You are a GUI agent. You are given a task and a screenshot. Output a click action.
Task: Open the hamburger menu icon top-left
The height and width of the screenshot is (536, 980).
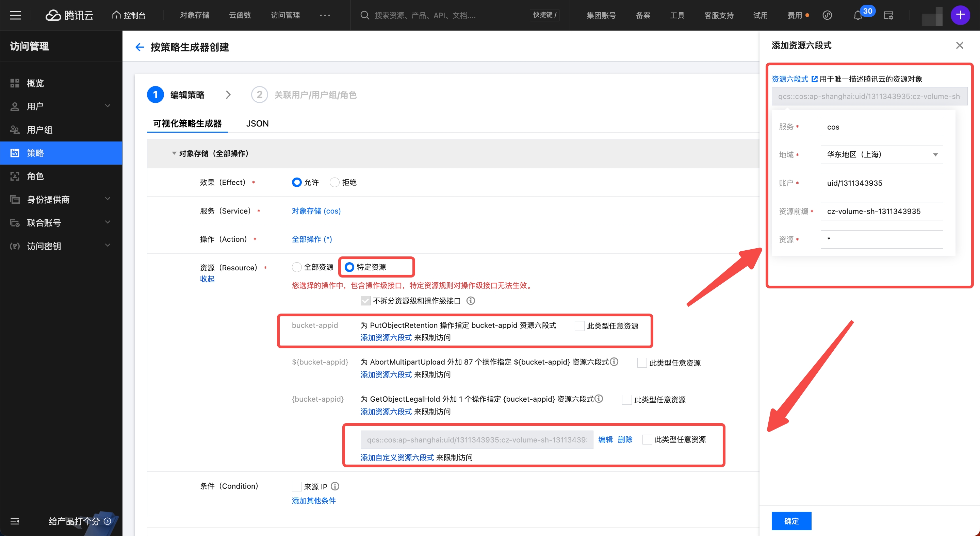15,15
